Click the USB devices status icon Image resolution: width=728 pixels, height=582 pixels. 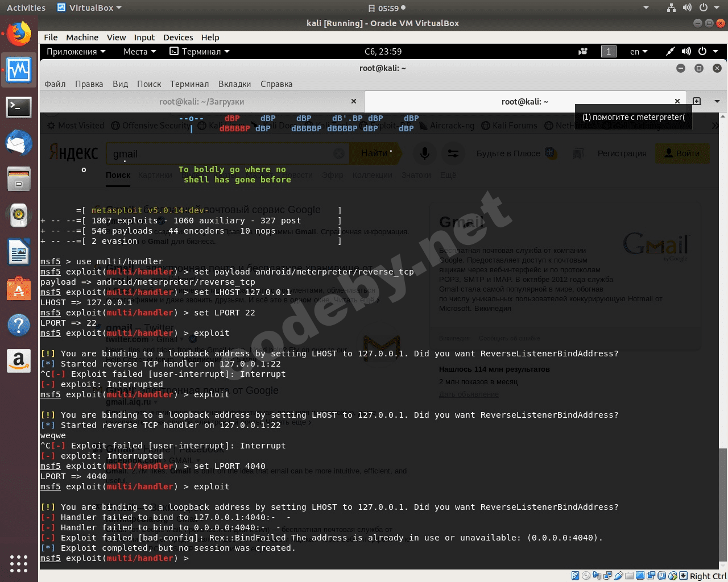(x=619, y=576)
